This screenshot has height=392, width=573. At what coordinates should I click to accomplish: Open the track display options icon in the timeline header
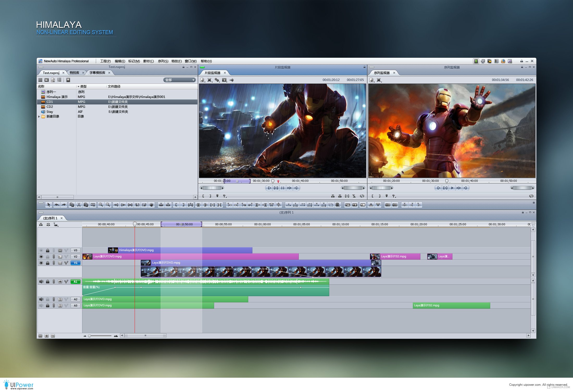pyautogui.click(x=56, y=225)
